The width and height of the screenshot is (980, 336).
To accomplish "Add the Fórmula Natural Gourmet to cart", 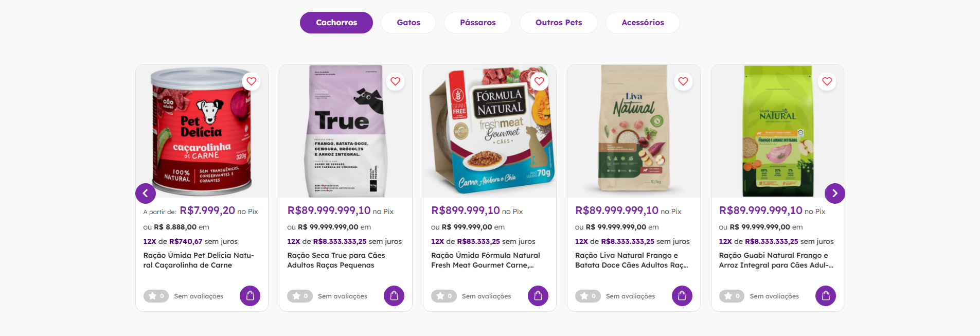I will (538, 296).
